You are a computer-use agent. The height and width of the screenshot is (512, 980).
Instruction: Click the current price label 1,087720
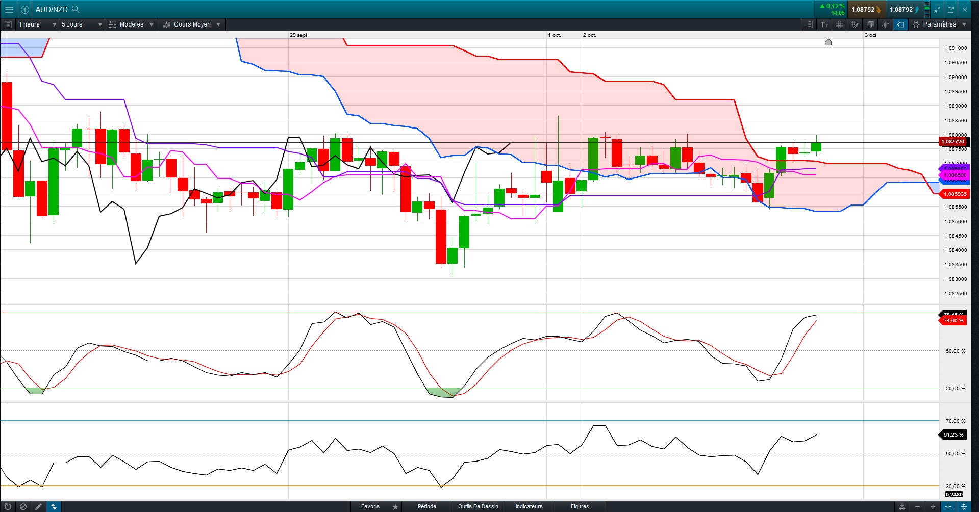[952, 142]
